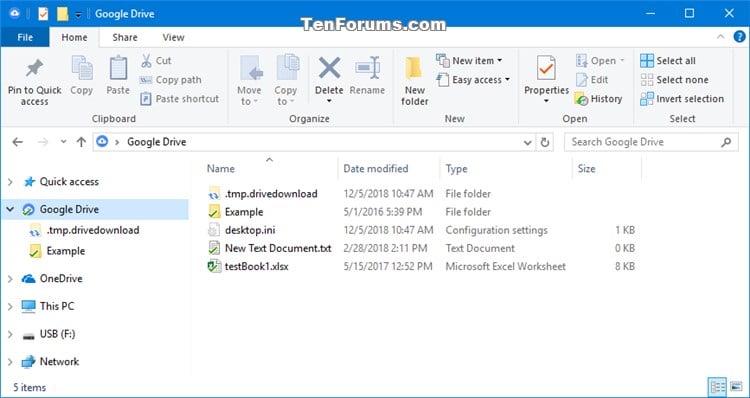Click Invert selection in ribbon

[682, 99]
